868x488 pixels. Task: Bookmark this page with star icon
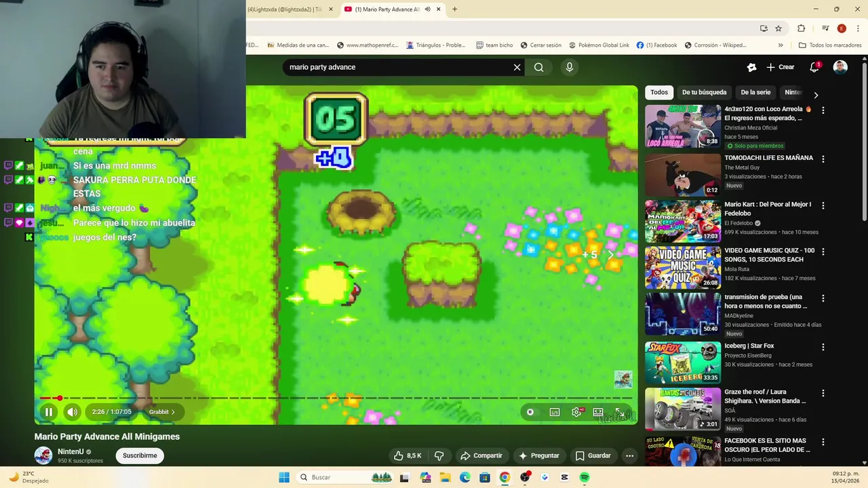[x=778, y=28]
